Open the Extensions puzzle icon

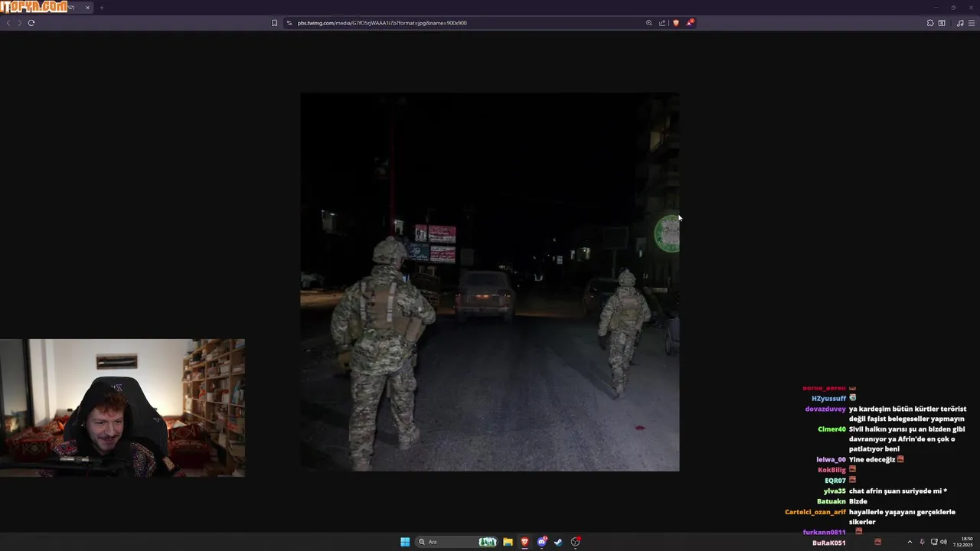coord(930,23)
